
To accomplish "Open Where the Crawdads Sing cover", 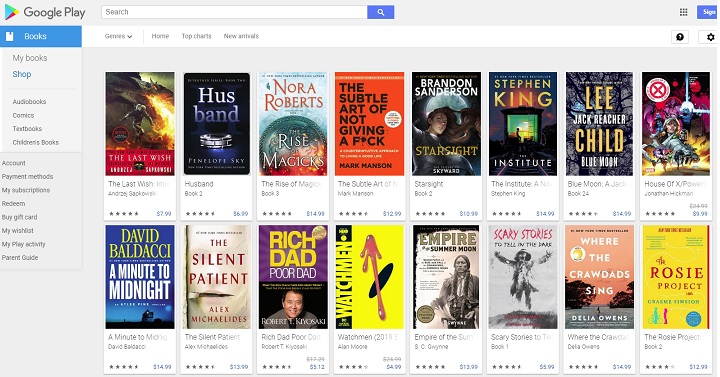I will click(x=599, y=277).
